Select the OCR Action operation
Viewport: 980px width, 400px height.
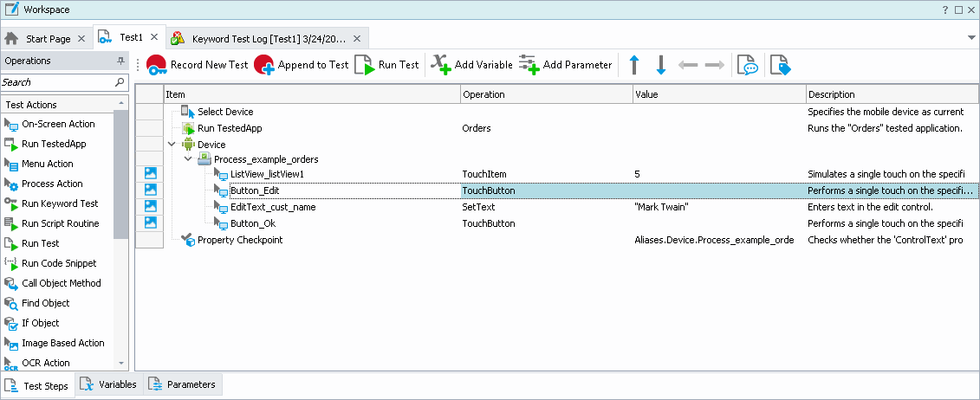[45, 363]
